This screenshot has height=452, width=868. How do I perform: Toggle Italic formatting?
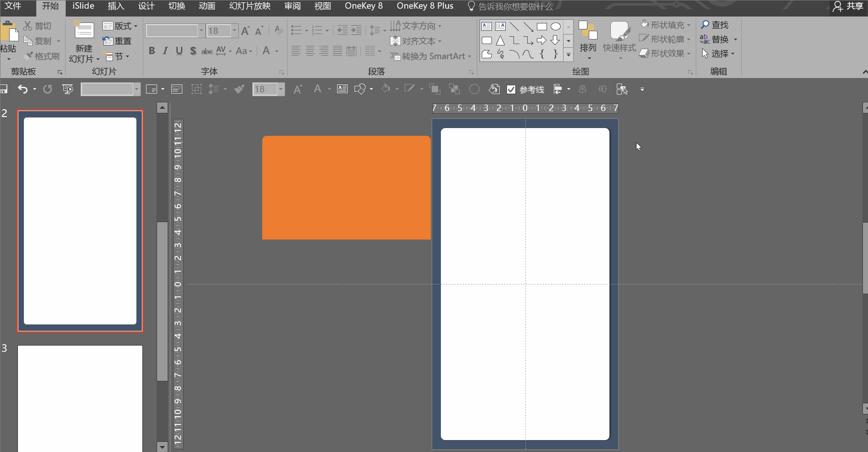coord(165,51)
